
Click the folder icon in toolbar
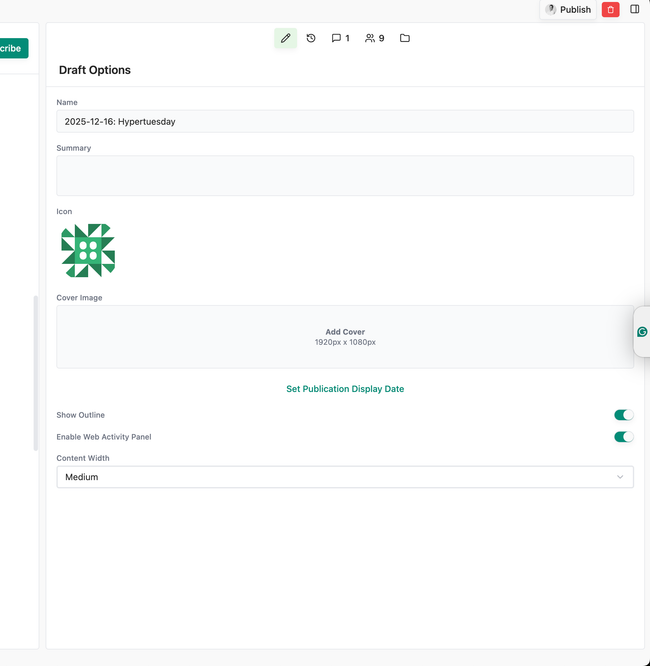pyautogui.click(x=405, y=38)
